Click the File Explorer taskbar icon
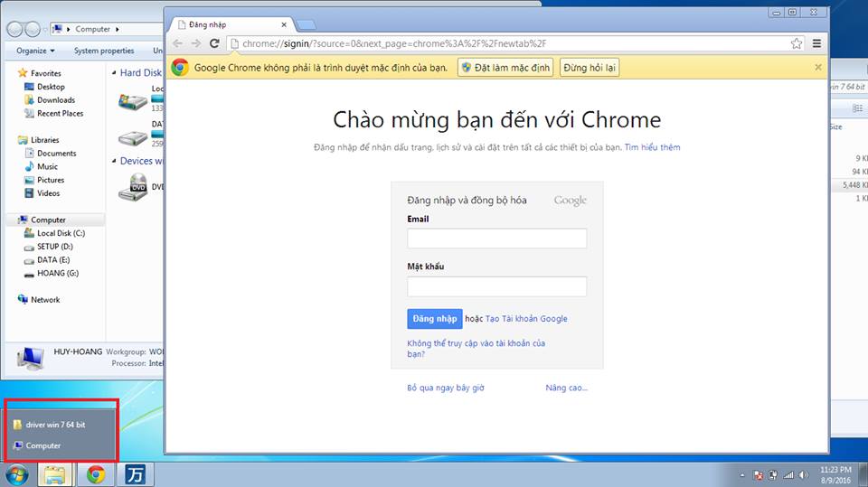 55,475
